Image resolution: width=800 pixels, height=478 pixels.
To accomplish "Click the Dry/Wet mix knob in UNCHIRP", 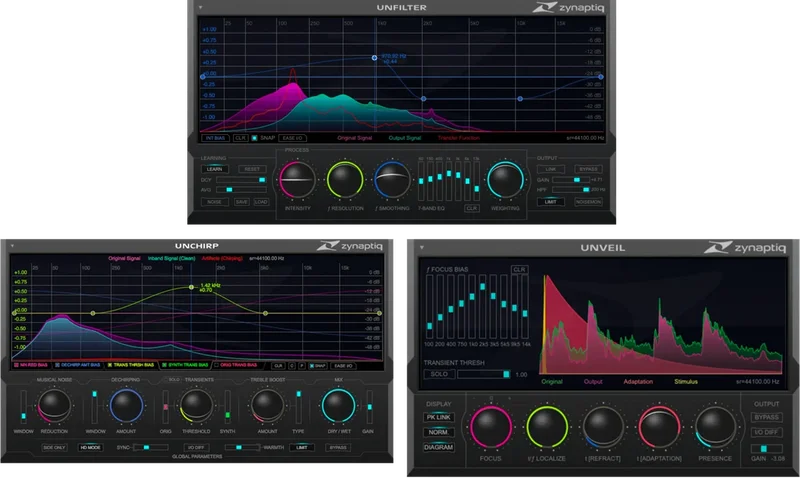I will click(x=338, y=406).
